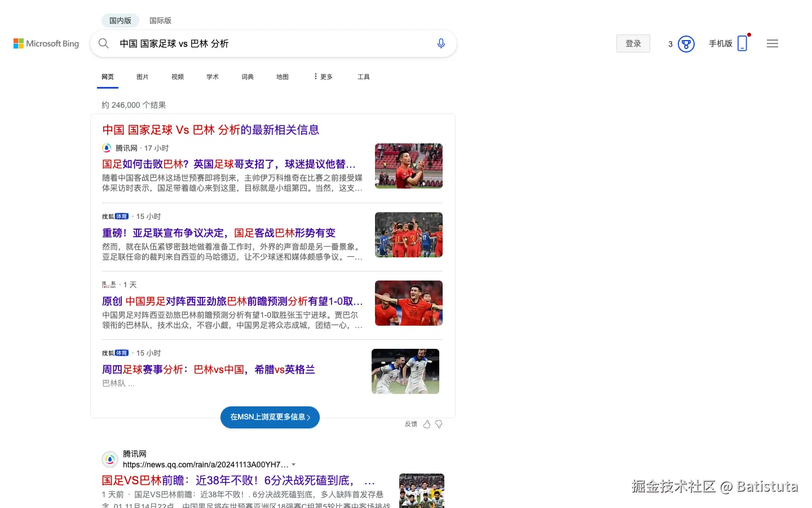
Task: Click the 手机版 phone icon
Action: [x=742, y=43]
